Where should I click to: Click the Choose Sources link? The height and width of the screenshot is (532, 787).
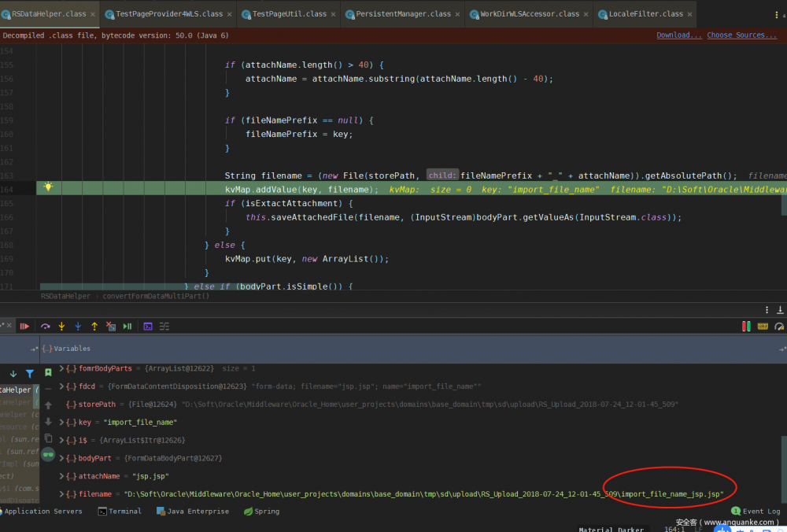[x=736, y=35]
